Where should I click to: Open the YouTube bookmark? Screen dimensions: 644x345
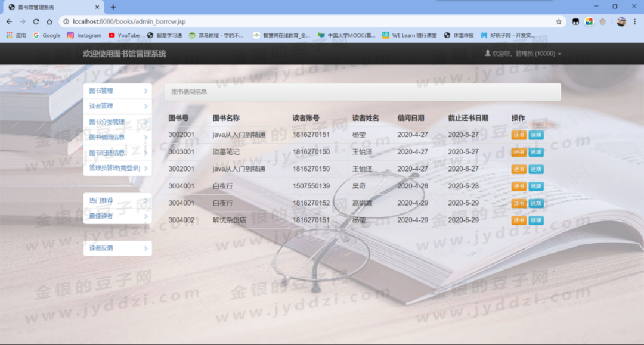coord(124,35)
